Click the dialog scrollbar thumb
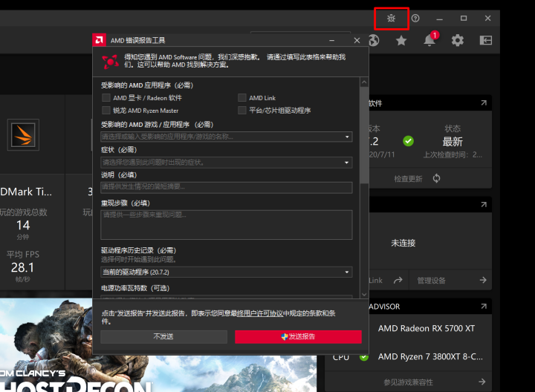 [364, 134]
